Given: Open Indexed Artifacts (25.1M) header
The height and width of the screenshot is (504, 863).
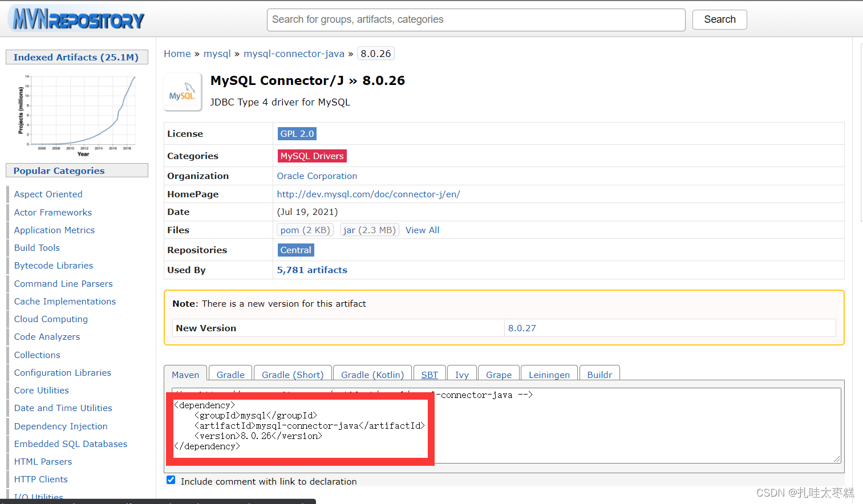Looking at the screenshot, I should 76,57.
